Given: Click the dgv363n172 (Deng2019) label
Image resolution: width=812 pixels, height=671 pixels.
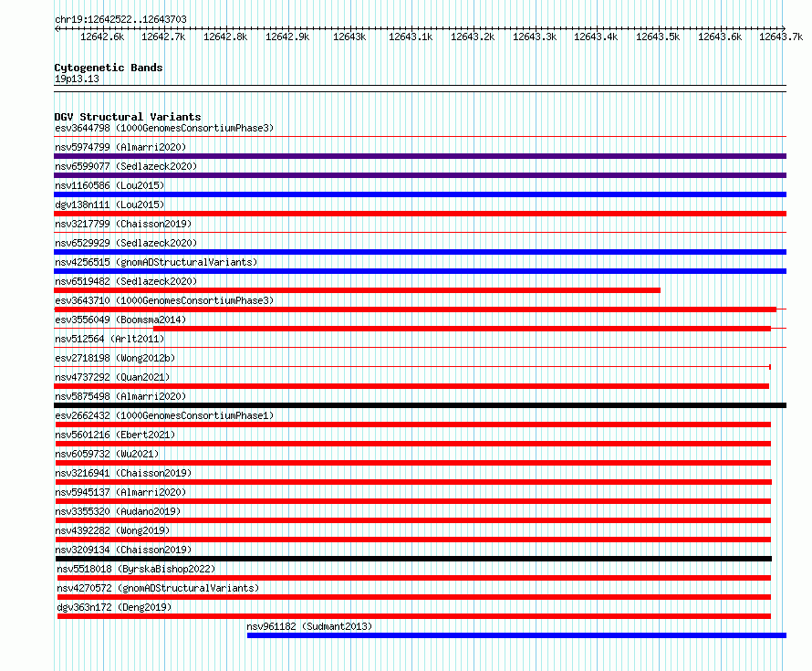Looking at the screenshot, I should [x=114, y=607].
